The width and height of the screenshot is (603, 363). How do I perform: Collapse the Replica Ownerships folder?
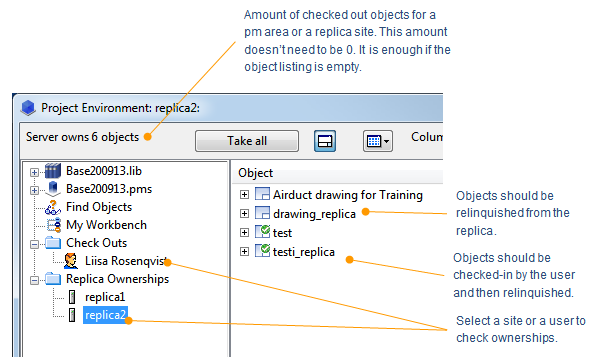coord(34,280)
